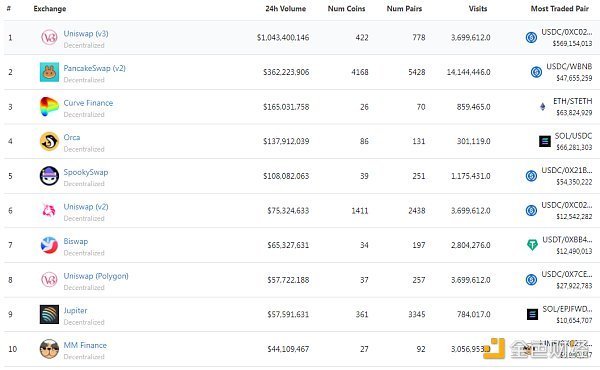Click the Curve Finance rainbow logo
The width and height of the screenshot is (600, 370).
point(49,106)
